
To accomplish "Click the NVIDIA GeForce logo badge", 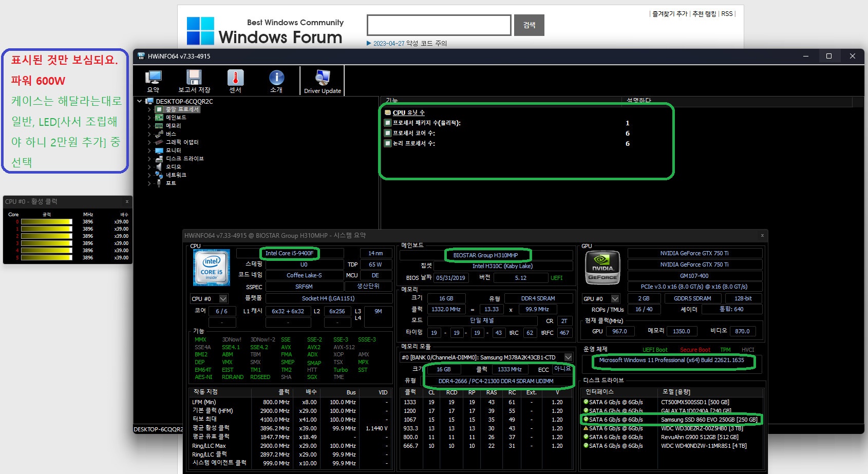I will (602, 267).
